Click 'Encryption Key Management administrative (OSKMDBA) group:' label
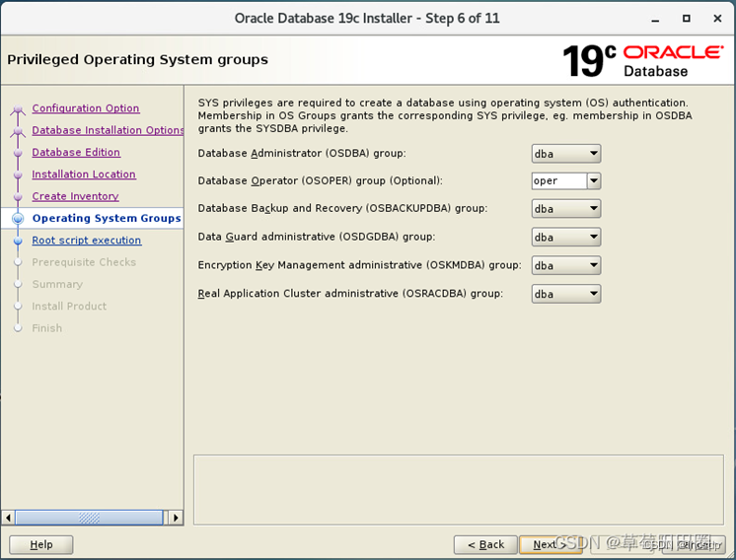The width and height of the screenshot is (736, 560). click(x=359, y=265)
